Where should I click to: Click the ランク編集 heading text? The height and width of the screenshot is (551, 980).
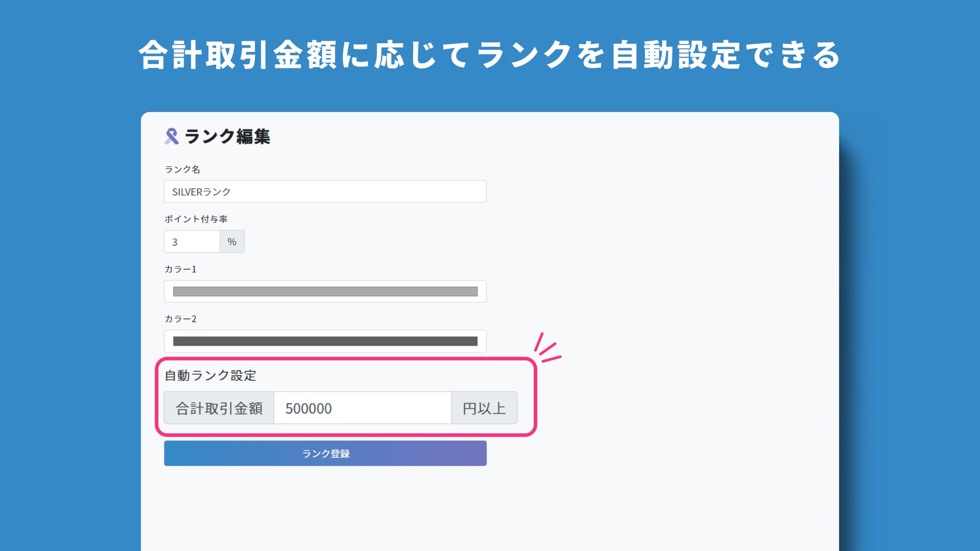click(x=227, y=137)
